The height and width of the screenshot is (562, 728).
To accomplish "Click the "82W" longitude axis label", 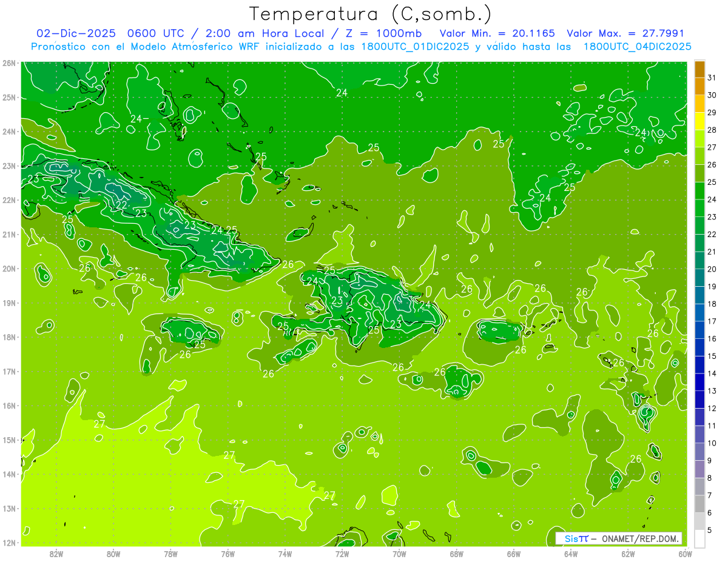I will 56,553.
